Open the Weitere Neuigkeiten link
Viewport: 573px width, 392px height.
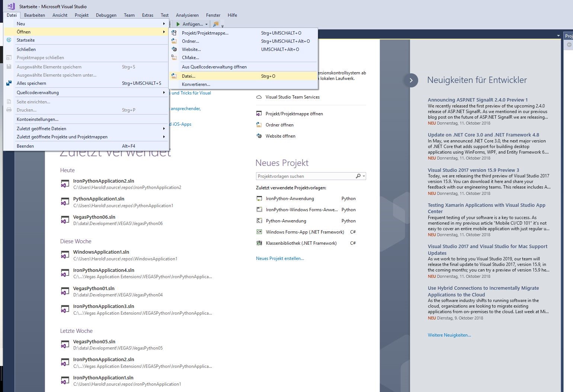click(x=449, y=335)
